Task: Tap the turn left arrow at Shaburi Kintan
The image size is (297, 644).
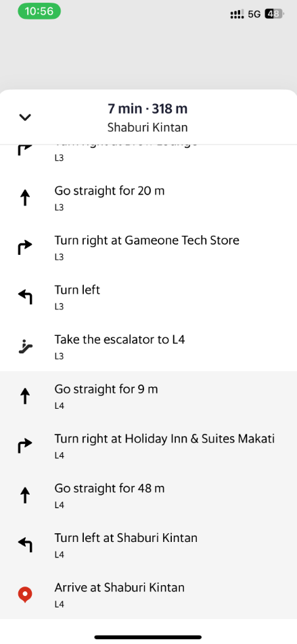Action: (x=25, y=545)
